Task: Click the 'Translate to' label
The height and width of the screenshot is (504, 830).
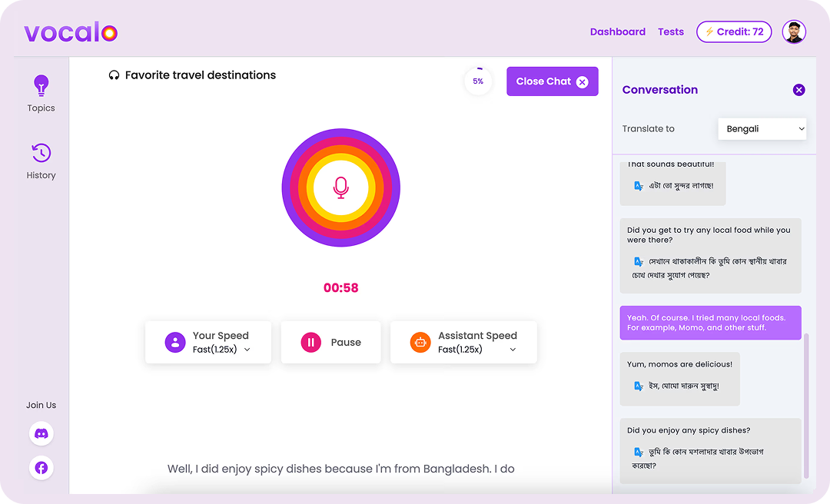Action: tap(649, 128)
